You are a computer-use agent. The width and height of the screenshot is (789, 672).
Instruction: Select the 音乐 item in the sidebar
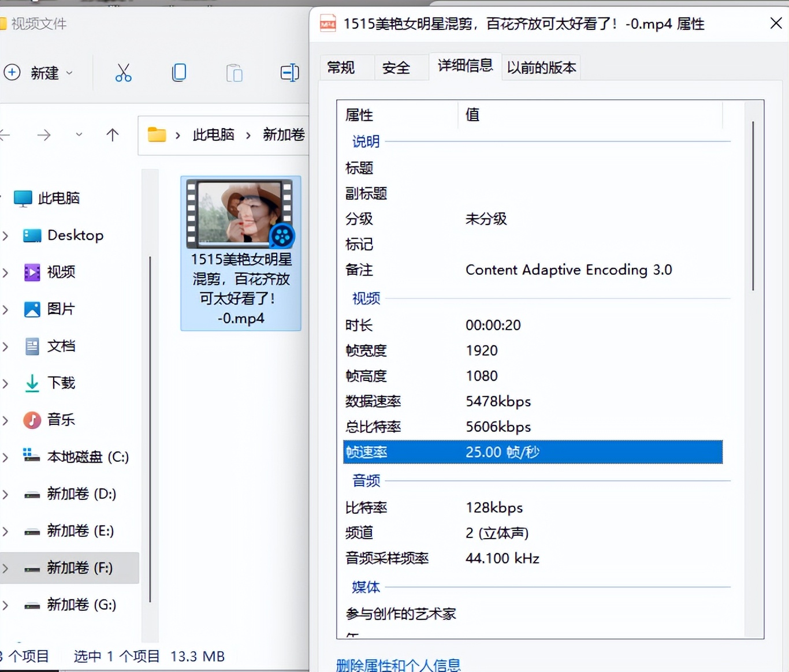point(61,420)
